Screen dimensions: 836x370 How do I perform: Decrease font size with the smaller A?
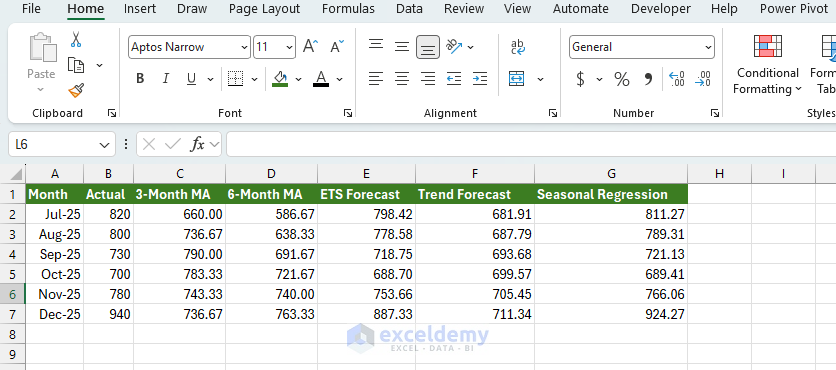click(337, 47)
